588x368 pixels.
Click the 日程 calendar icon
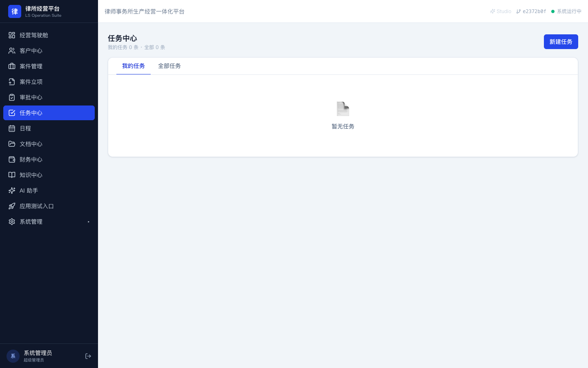click(x=12, y=128)
